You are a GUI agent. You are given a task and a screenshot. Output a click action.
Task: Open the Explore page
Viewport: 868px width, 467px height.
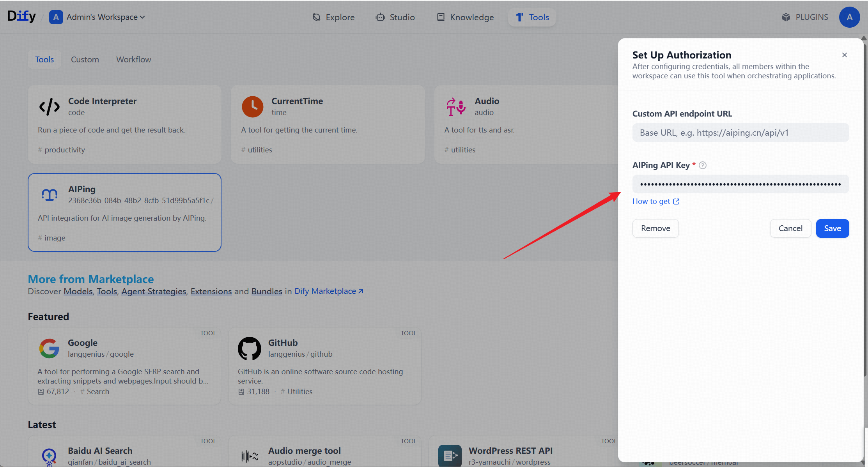tap(333, 17)
